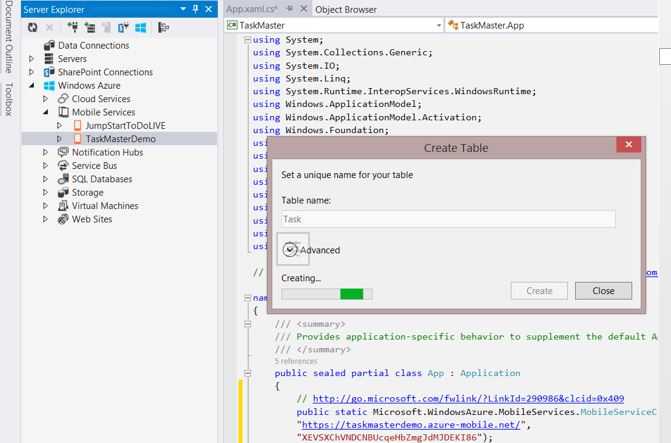
Task: Click the Creating progress bar
Action: [x=327, y=294]
